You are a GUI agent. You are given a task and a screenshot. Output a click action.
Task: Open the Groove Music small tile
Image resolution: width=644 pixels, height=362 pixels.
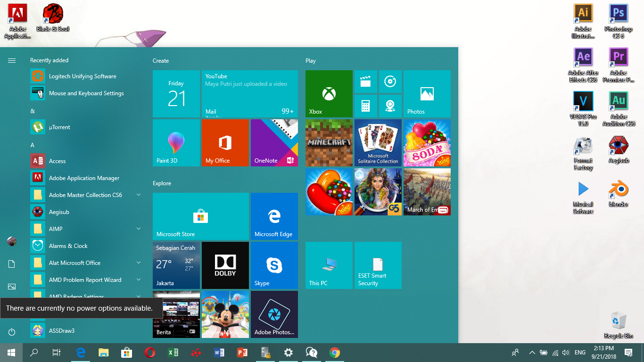[x=390, y=82]
